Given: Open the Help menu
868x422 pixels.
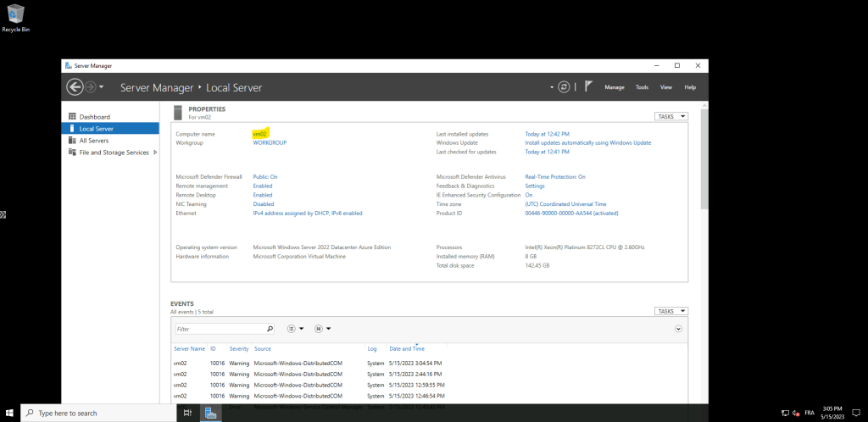Looking at the screenshot, I should tap(690, 87).
